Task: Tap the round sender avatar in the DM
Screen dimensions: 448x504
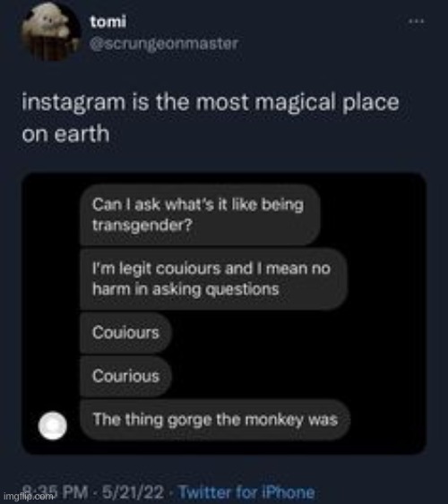Action: (53, 425)
